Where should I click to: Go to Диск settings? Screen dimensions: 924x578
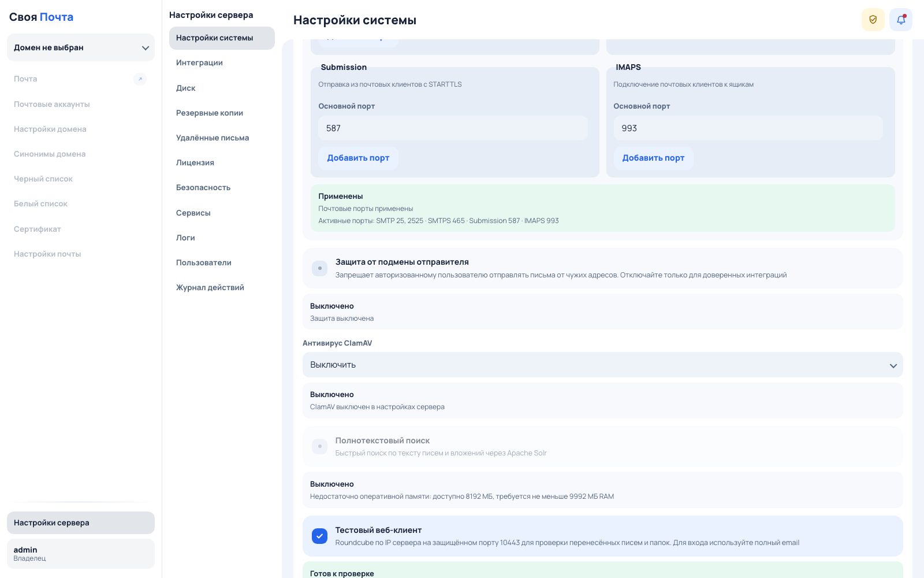[x=222, y=88]
